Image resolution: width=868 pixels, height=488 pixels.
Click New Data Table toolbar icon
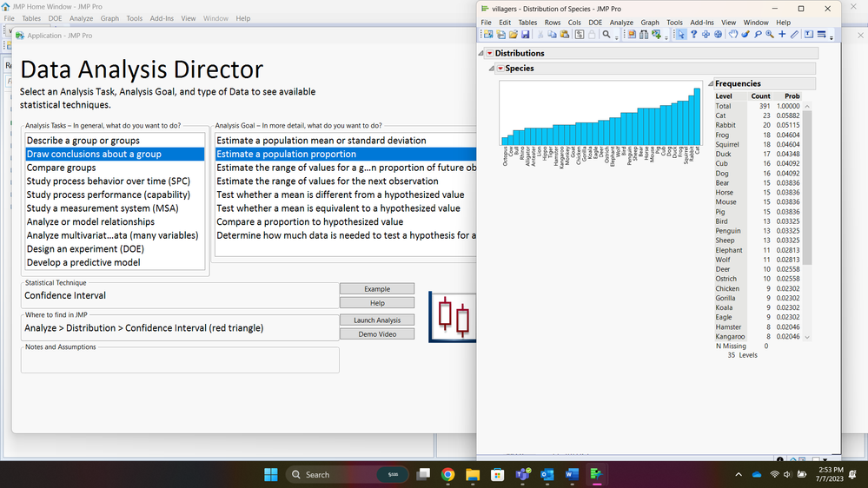click(488, 35)
